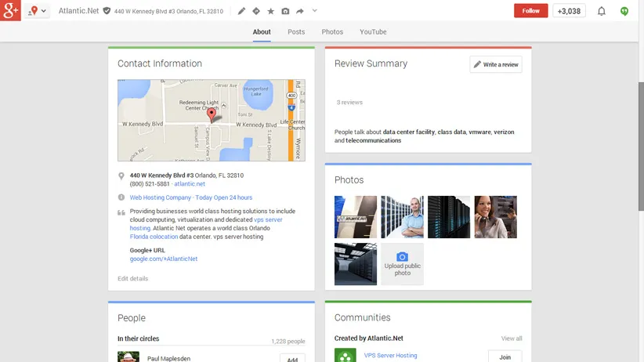Click the directions diamond icon
Image resolution: width=644 pixels, height=362 pixels.
click(x=256, y=11)
